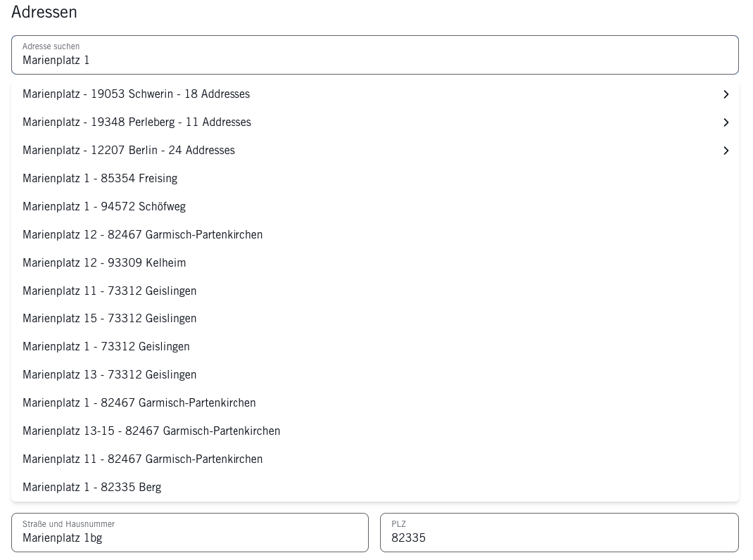
Task: Select Marienplatz 1 - 82335 Berg
Action: pyautogui.click(x=91, y=488)
